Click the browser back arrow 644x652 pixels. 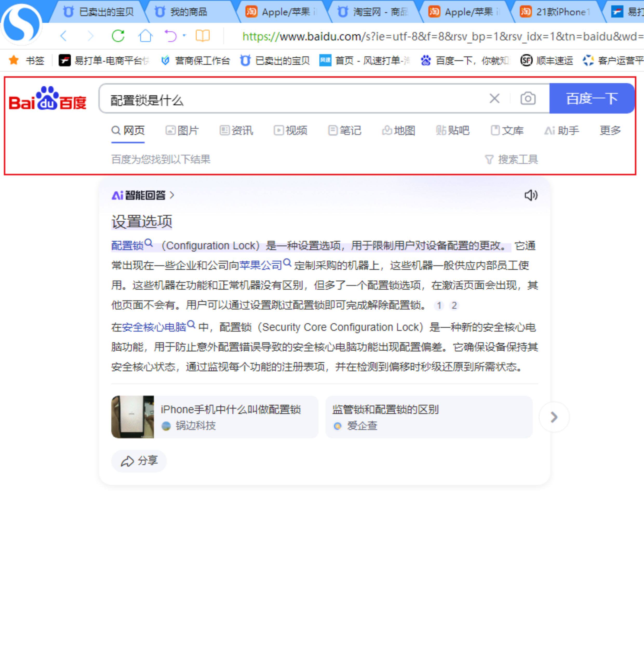pyautogui.click(x=63, y=36)
